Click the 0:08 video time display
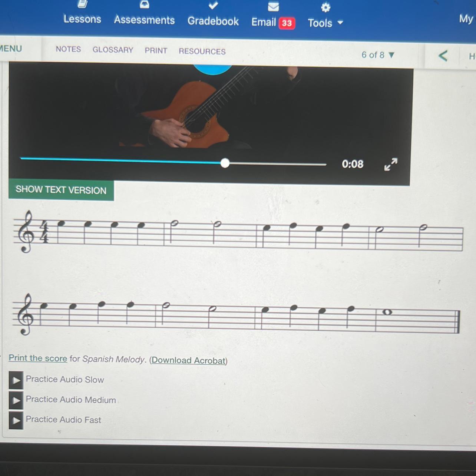This screenshot has width=476, height=476. [x=353, y=164]
